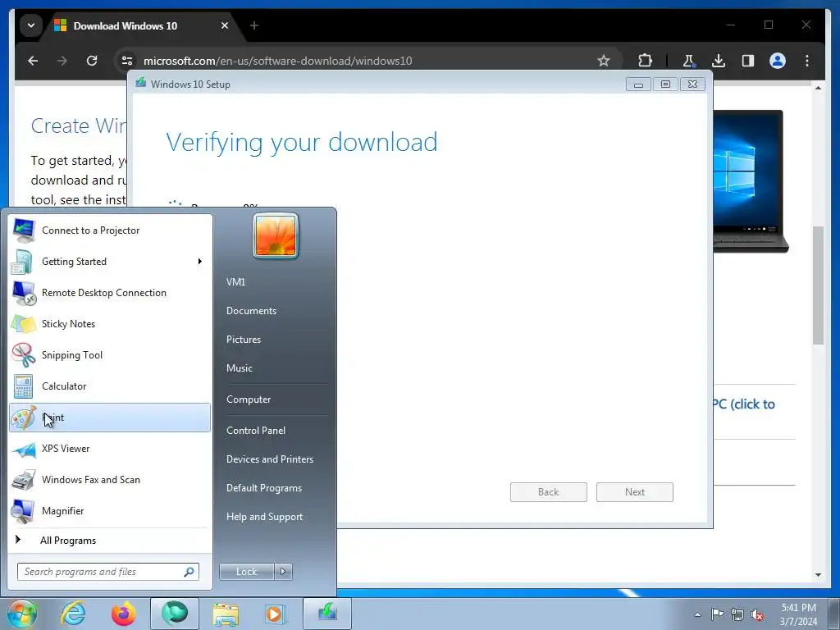This screenshot has width=840, height=630.
Task: Open Computer from Start menu
Action: (x=249, y=399)
